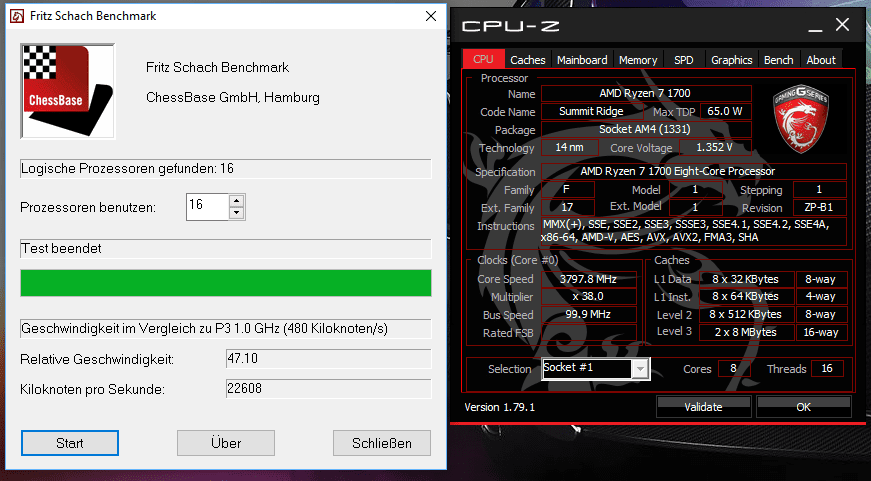Switch to the CPU tab
The image size is (871, 481).
pyautogui.click(x=483, y=59)
